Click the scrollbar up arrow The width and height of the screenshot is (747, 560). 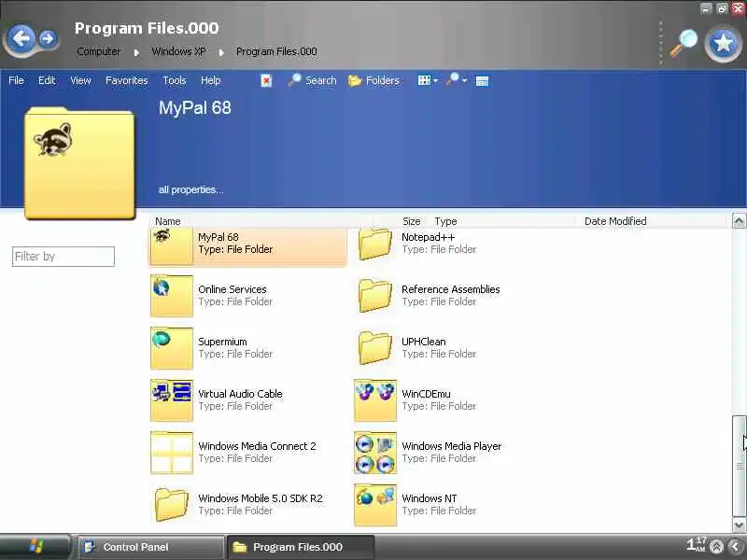(x=739, y=220)
